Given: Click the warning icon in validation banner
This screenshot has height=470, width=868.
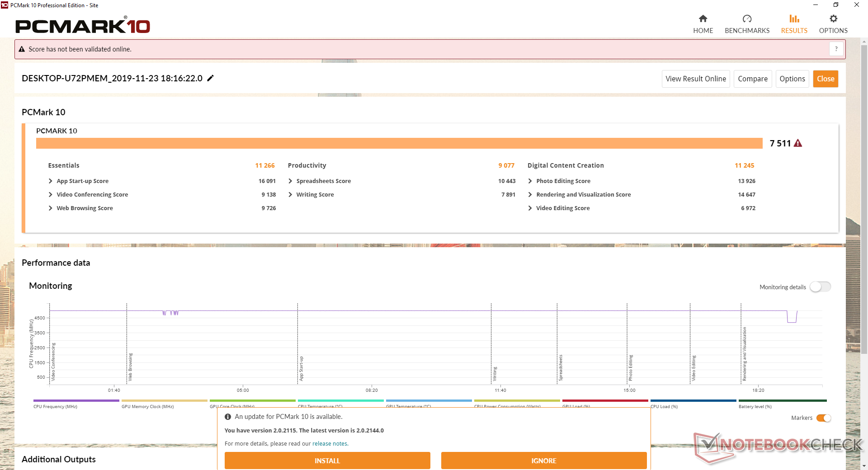Looking at the screenshot, I should point(22,49).
